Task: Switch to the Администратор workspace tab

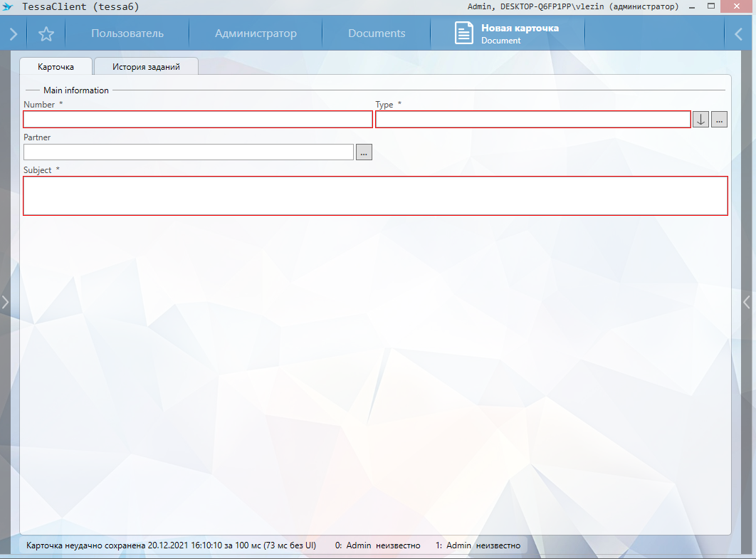Action: pyautogui.click(x=256, y=33)
